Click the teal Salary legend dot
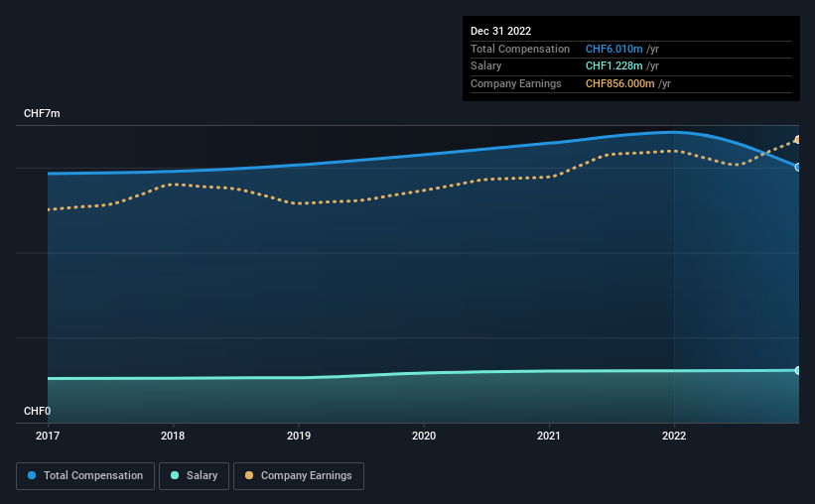Viewport: 815px width, 504px height. point(175,475)
